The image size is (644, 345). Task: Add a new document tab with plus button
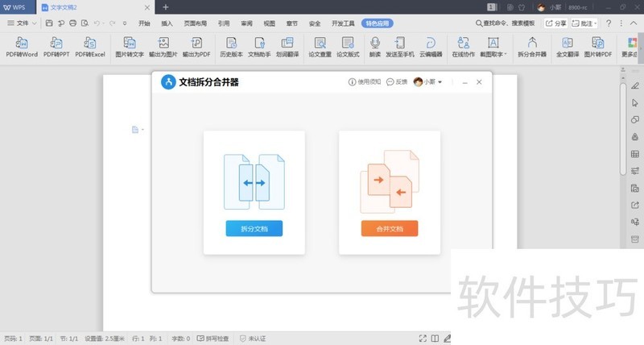(166, 7)
